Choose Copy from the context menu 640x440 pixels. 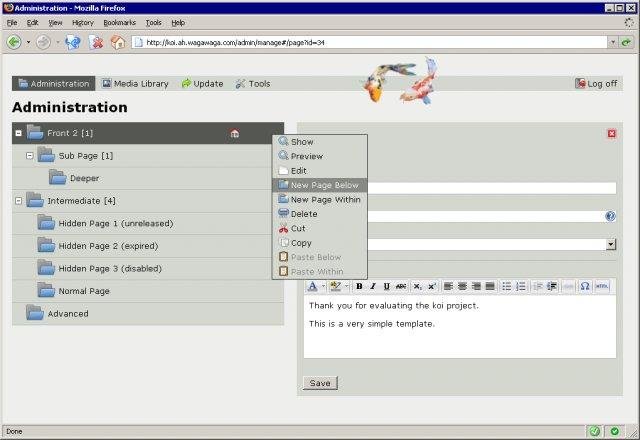click(320, 243)
